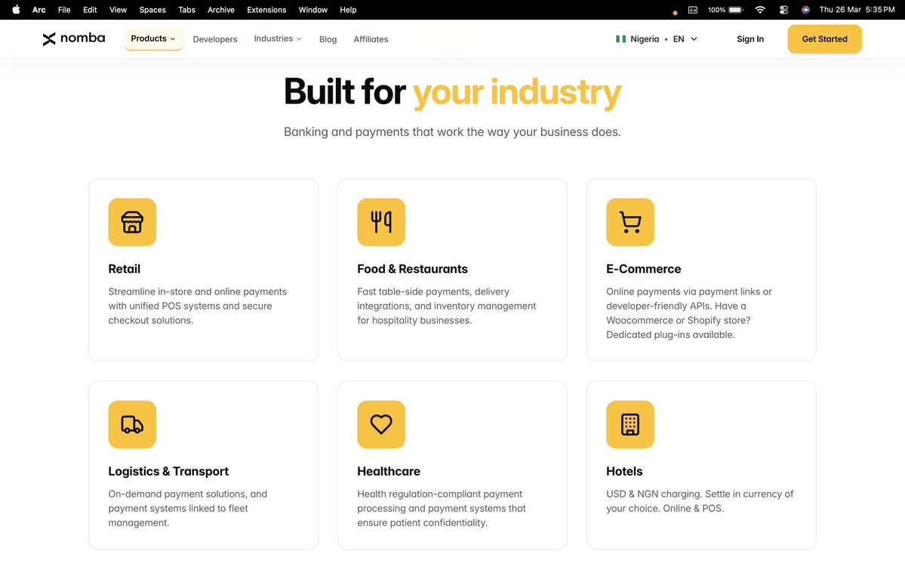Screen dimensions: 905x588
Task: Click the 'Banking and payments that work' subtitle
Action: click(453, 131)
